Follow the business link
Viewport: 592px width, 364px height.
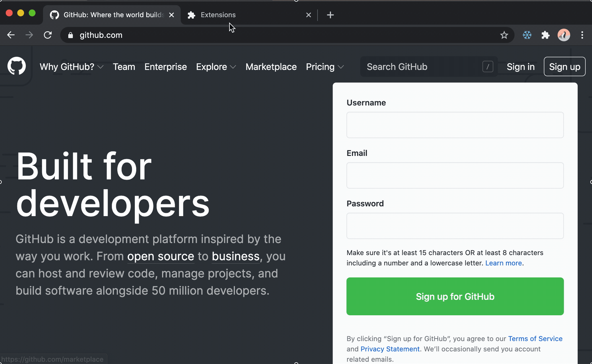(236, 256)
